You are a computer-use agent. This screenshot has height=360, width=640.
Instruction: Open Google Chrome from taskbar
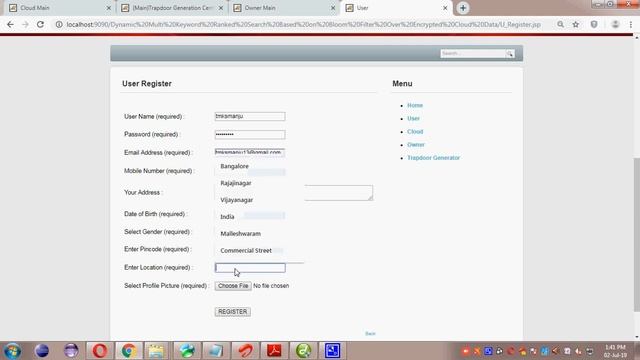129,351
